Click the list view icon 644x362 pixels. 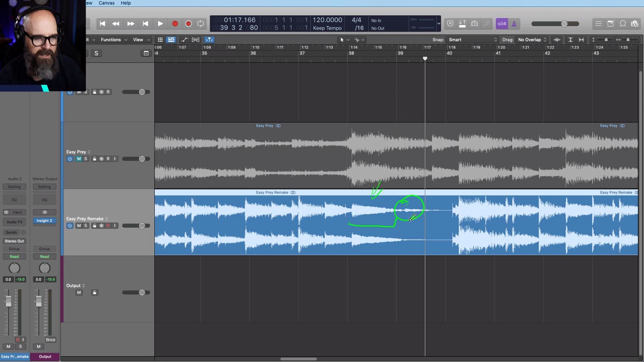(171, 40)
